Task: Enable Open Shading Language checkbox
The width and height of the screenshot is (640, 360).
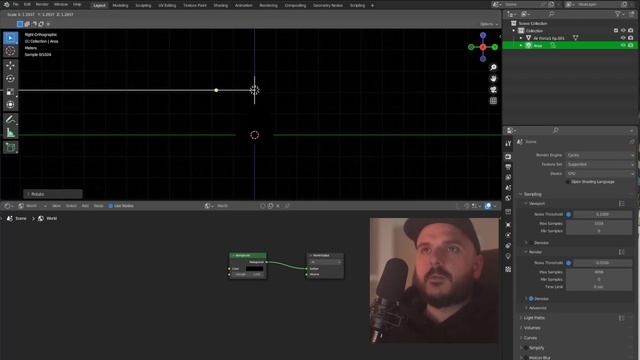Action: (568, 182)
